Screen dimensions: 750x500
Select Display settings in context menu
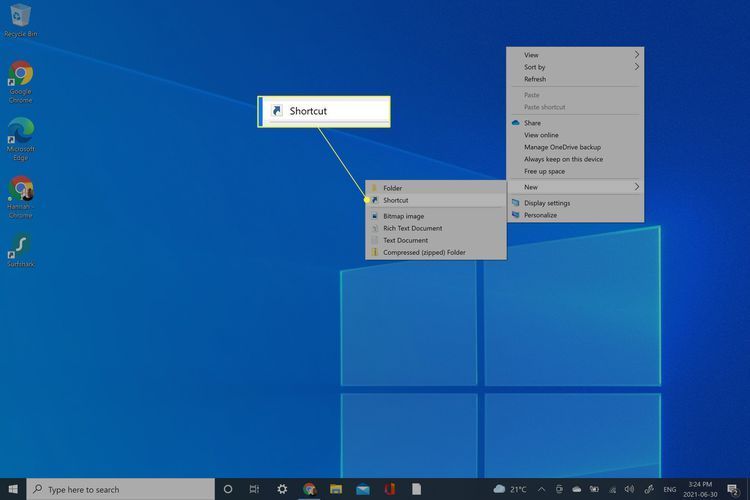coord(547,203)
